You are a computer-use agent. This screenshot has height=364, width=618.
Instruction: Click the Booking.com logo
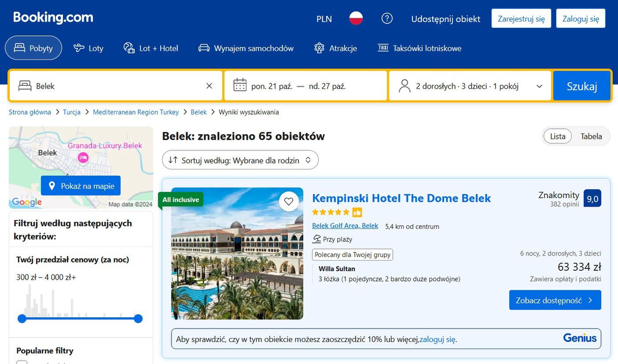[x=53, y=18]
